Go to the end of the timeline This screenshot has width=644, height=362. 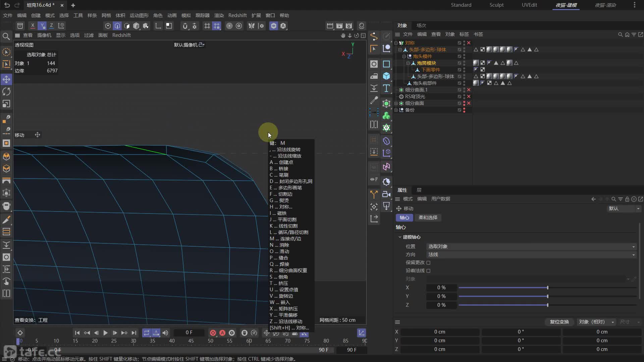coord(134,333)
